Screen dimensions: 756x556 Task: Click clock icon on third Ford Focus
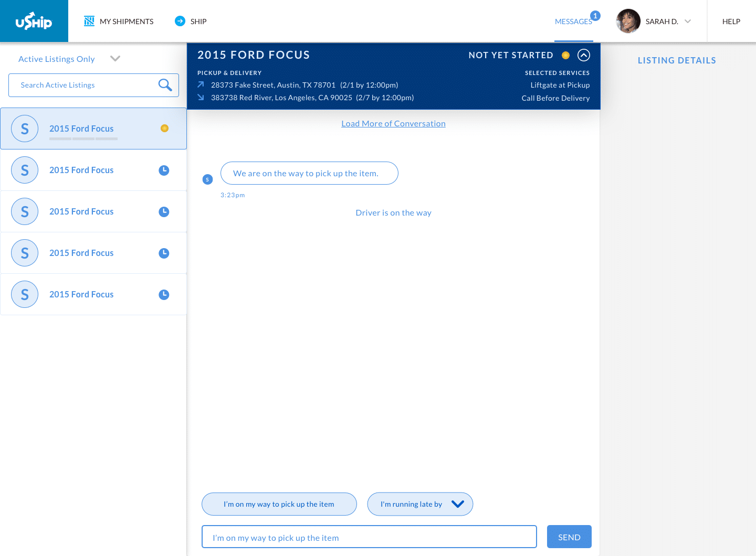point(164,211)
